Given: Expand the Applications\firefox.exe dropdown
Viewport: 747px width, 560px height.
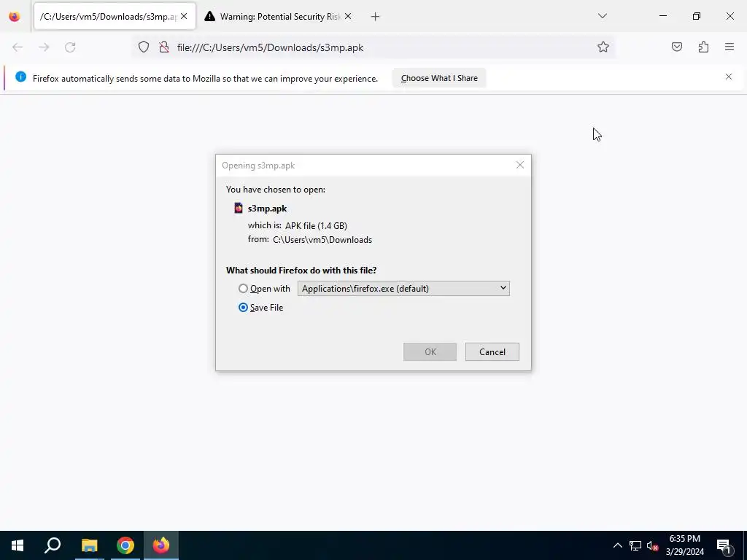Looking at the screenshot, I should 403,289.
